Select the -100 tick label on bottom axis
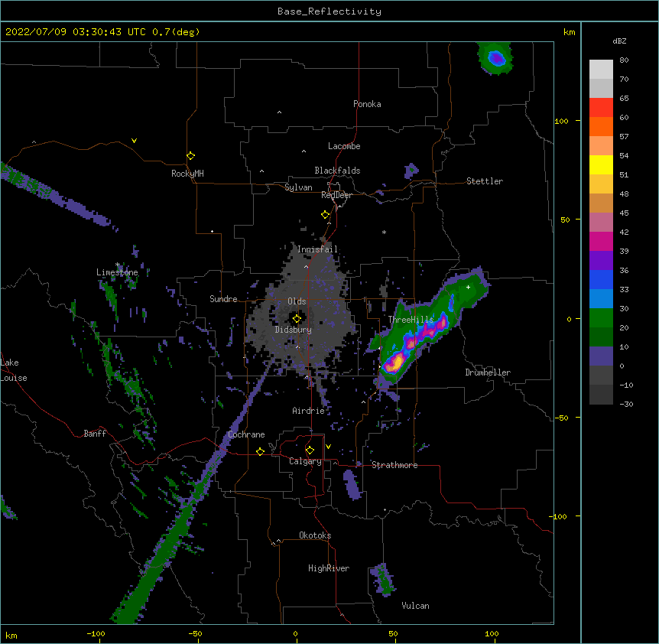Image resolution: width=659 pixels, height=644 pixels. [96, 634]
